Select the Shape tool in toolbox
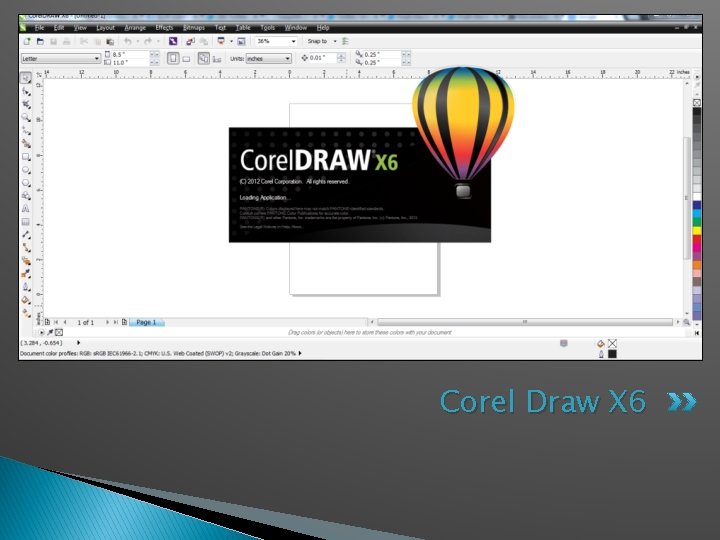 (x=26, y=92)
